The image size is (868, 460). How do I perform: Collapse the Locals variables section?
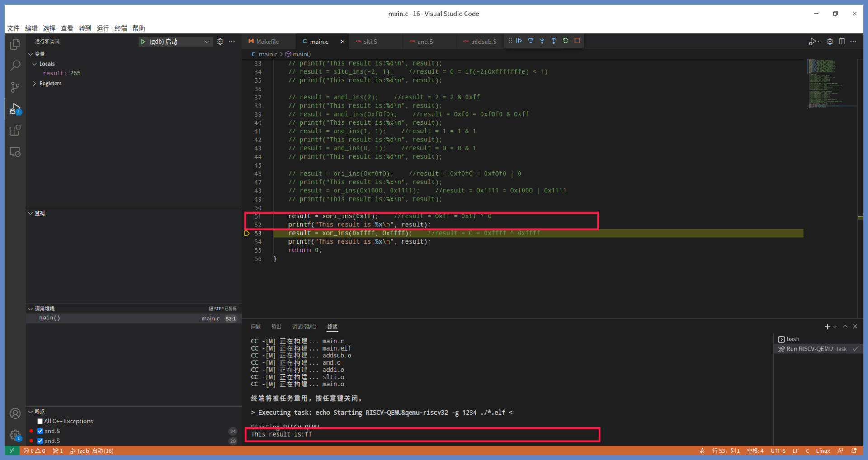point(35,64)
